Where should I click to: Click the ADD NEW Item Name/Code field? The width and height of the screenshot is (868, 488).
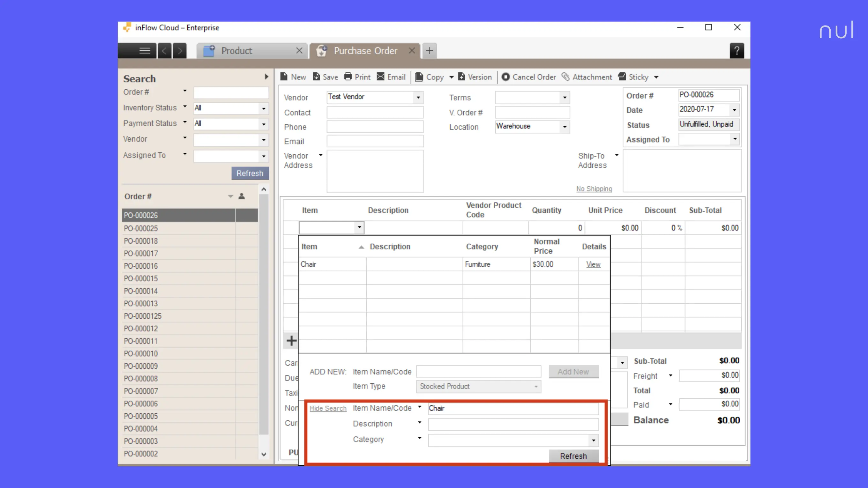[x=478, y=372]
